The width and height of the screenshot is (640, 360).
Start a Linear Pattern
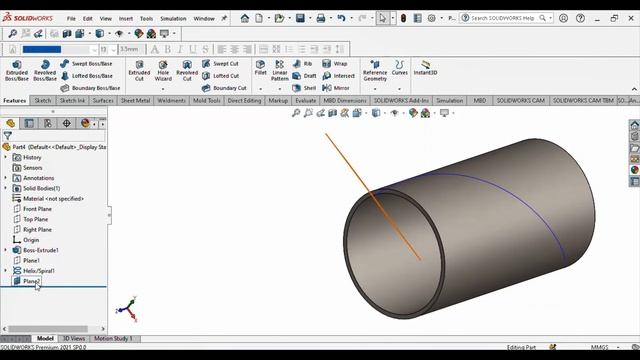[280, 70]
